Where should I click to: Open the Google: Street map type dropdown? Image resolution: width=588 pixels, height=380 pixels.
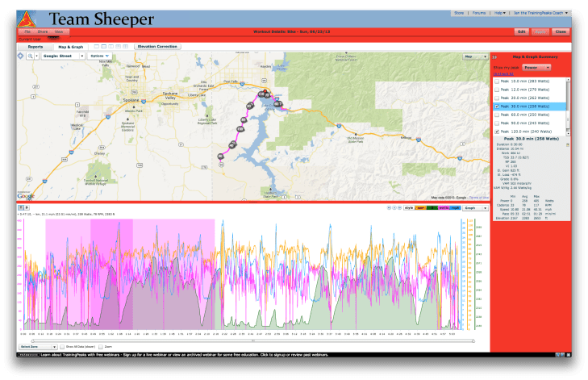pos(63,56)
